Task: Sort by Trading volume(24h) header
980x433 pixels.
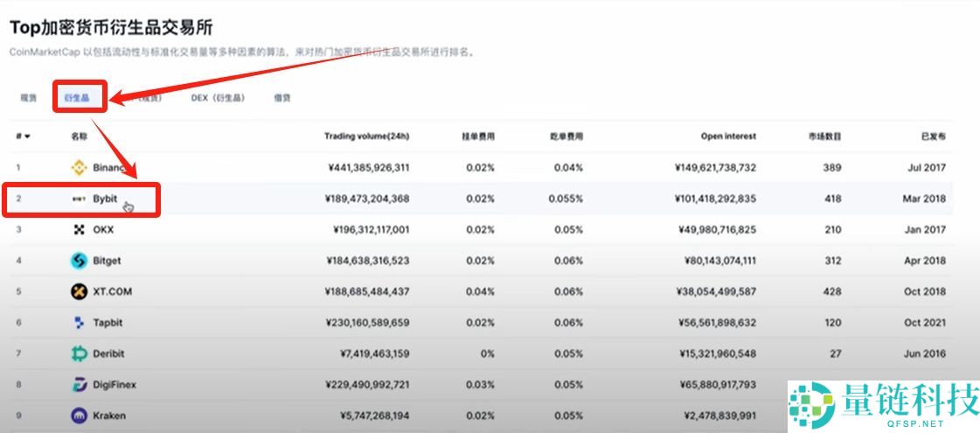Action: (367, 136)
